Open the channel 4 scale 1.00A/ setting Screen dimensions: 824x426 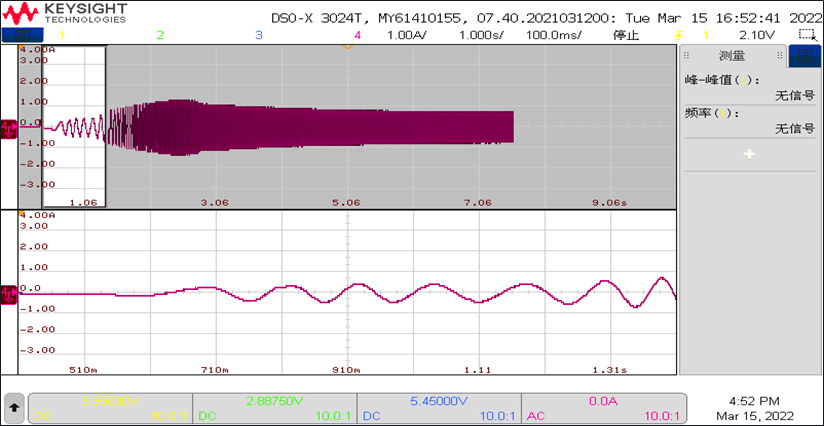pyautogui.click(x=407, y=35)
